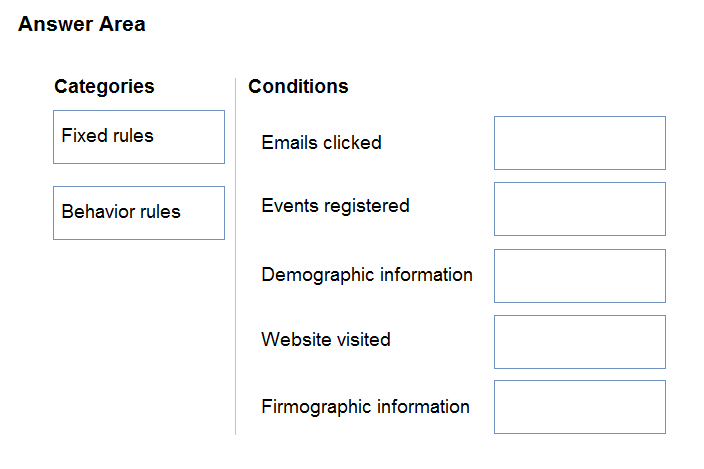Click the Firmographic information condition label
The width and height of the screenshot is (704, 469).
coord(365,407)
